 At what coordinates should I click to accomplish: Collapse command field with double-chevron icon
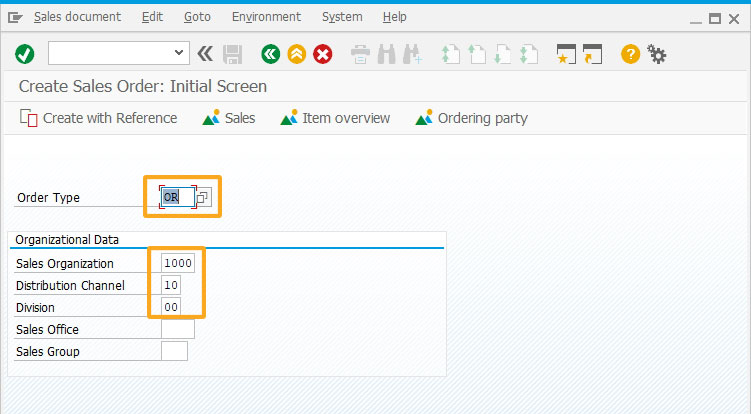click(x=205, y=53)
